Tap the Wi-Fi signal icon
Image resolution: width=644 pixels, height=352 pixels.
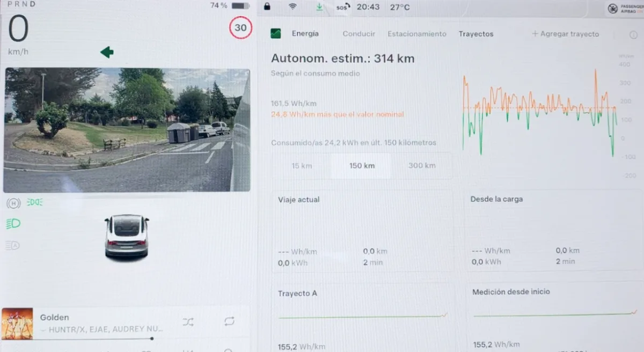(x=292, y=6)
